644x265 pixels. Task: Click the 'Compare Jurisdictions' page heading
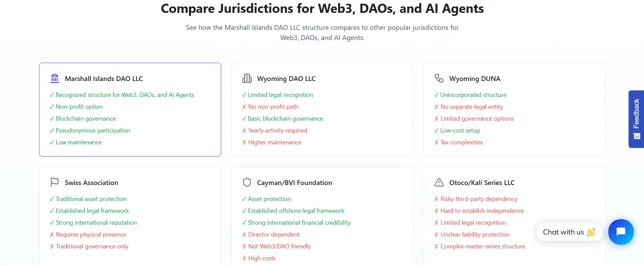pyautogui.click(x=322, y=8)
